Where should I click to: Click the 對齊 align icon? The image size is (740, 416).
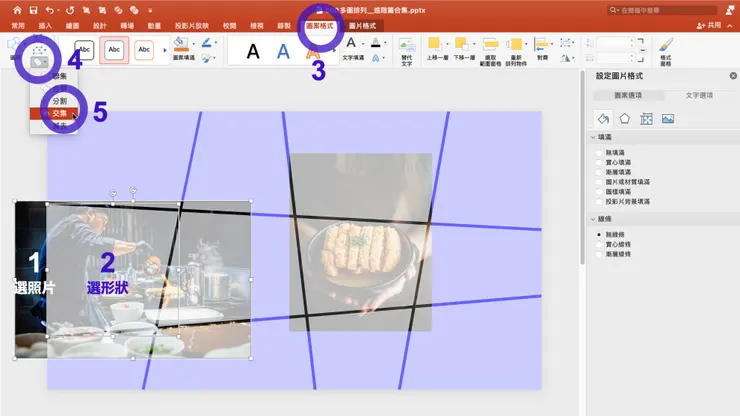click(x=541, y=44)
